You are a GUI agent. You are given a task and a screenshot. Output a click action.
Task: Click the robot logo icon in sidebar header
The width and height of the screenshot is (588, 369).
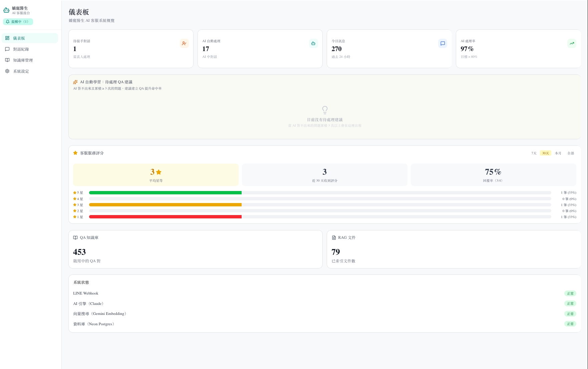click(6, 10)
